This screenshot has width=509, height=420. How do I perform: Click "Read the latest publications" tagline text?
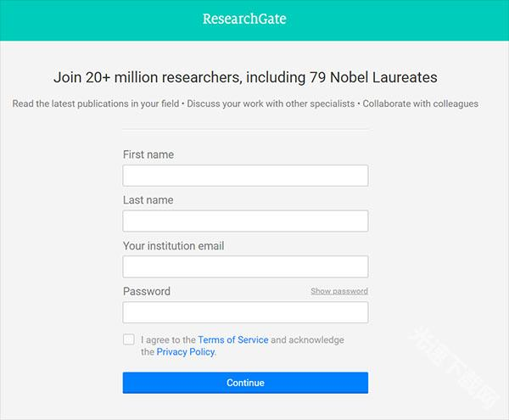97,104
